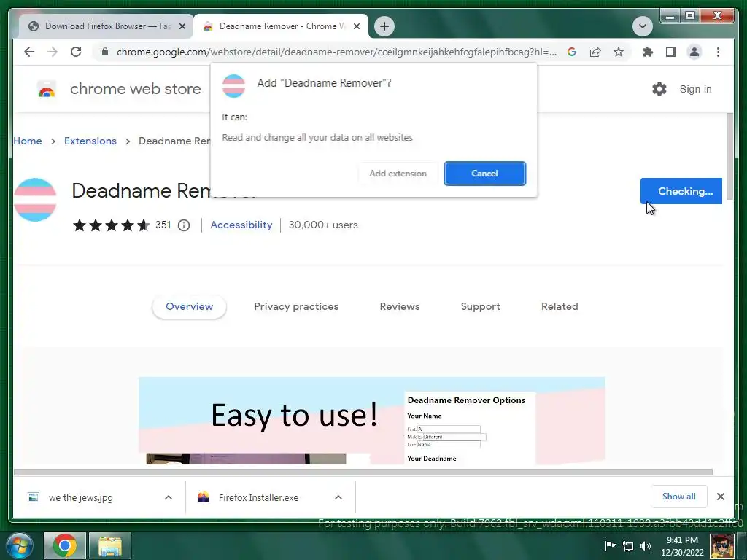Open the Support tab
Image resolution: width=747 pixels, height=560 pixels.
480,307
